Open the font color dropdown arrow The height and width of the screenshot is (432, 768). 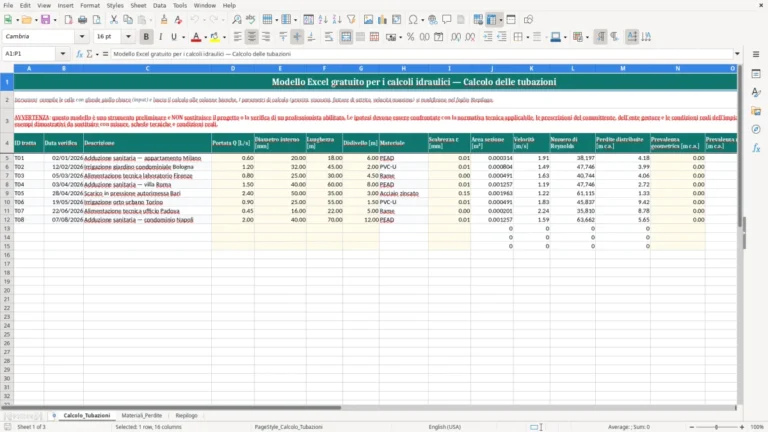pyautogui.click(x=205, y=37)
